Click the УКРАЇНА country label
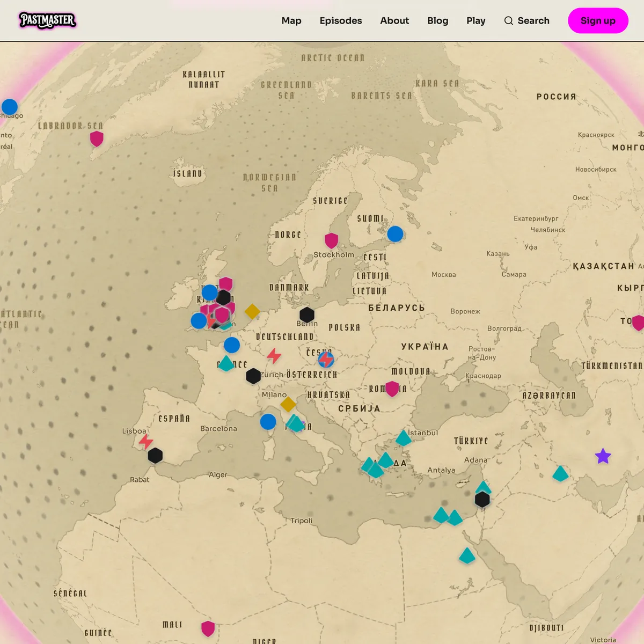Screen dimensions: 644x644 (425, 347)
